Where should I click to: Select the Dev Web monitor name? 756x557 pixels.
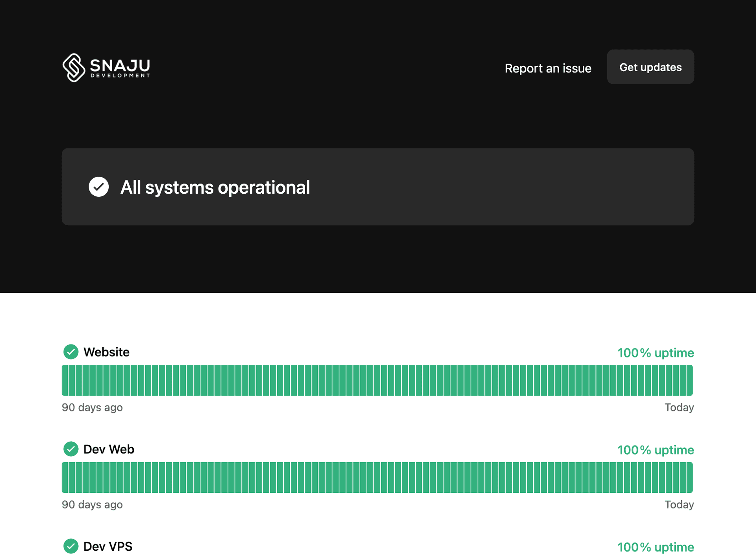[109, 449]
